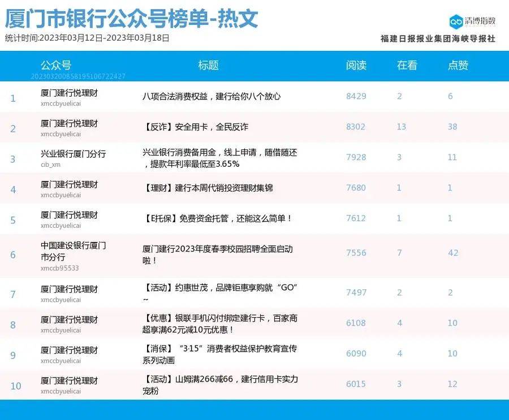This screenshot has height=420, width=509.
Task: Click read count 7612
Action: click(356, 218)
